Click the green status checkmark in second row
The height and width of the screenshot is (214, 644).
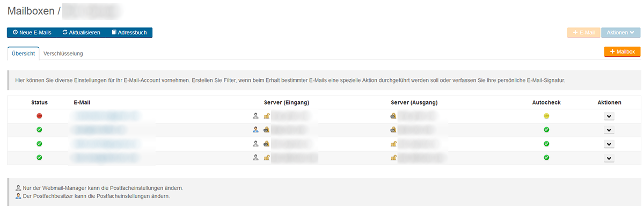(x=39, y=130)
